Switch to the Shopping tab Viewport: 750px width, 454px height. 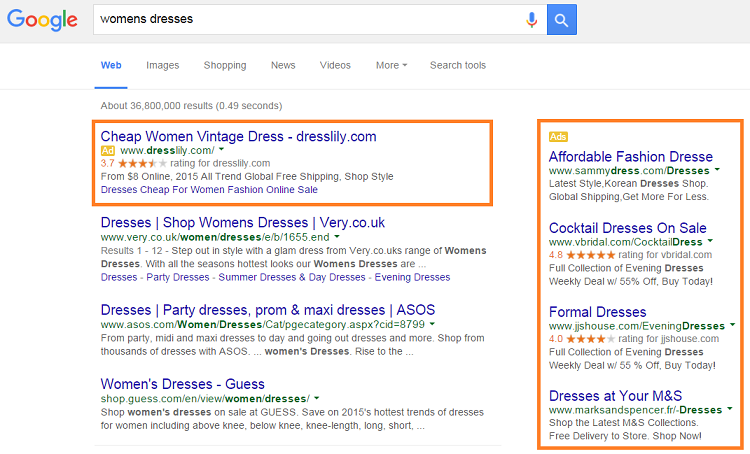(225, 66)
